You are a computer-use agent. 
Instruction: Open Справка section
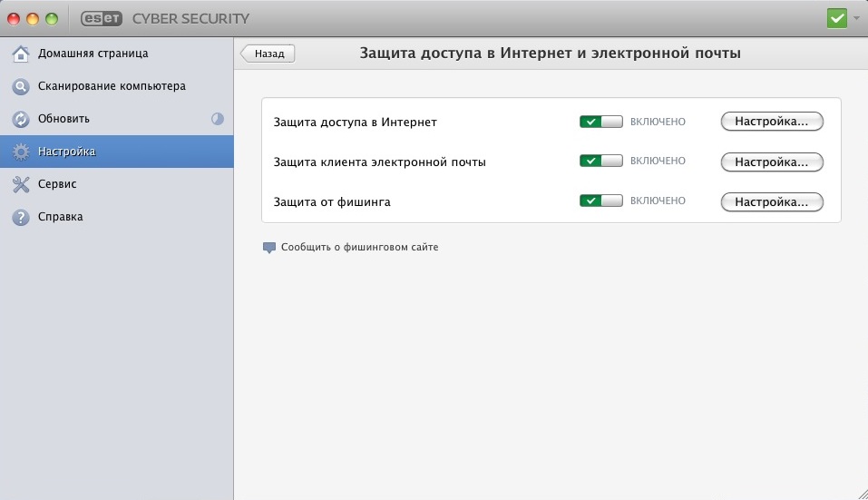(117, 217)
